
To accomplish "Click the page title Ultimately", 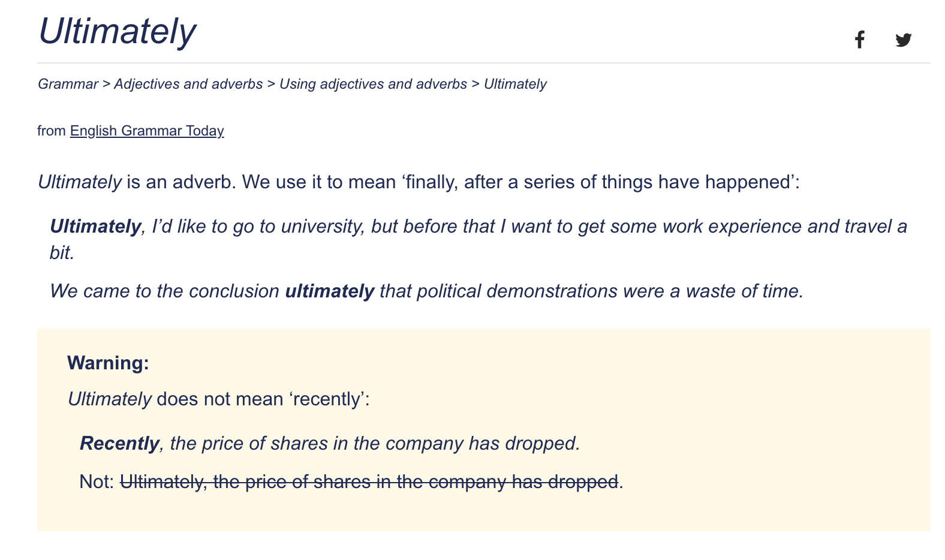I will pos(118,31).
